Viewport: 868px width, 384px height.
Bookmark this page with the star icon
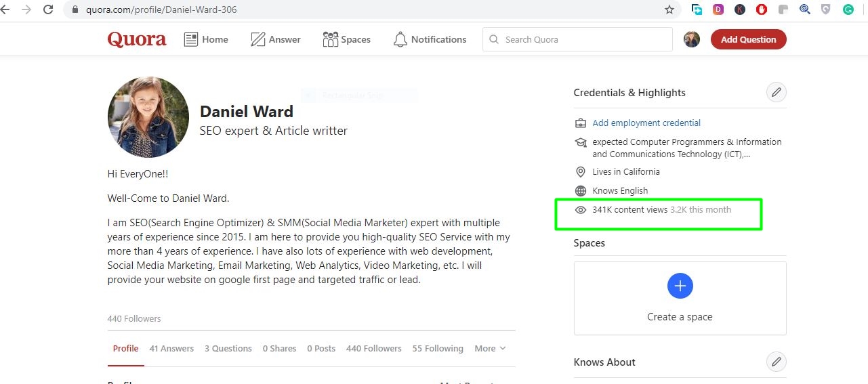(x=669, y=9)
